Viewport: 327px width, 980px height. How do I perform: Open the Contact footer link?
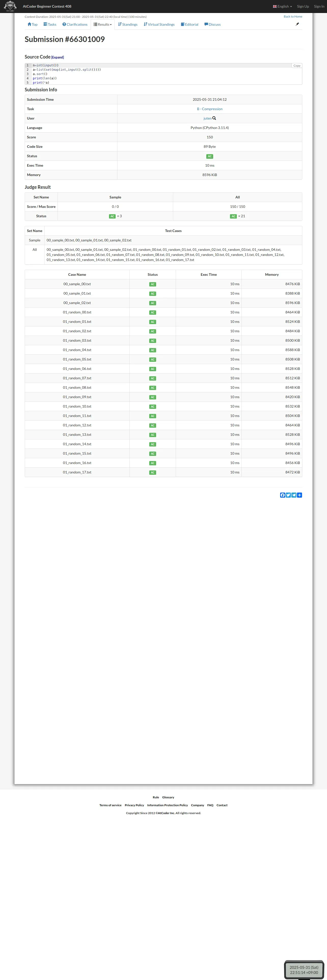coord(222,805)
